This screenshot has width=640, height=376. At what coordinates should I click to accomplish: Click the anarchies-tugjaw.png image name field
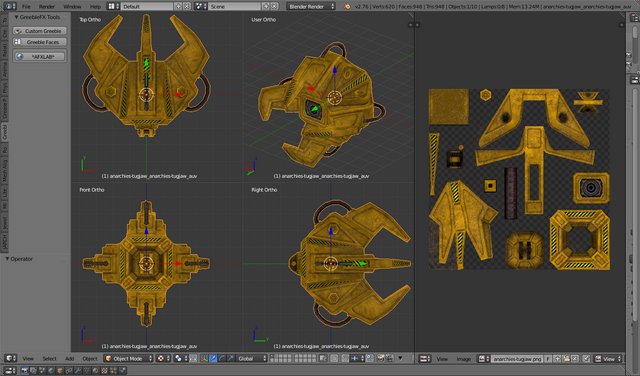(x=517, y=359)
